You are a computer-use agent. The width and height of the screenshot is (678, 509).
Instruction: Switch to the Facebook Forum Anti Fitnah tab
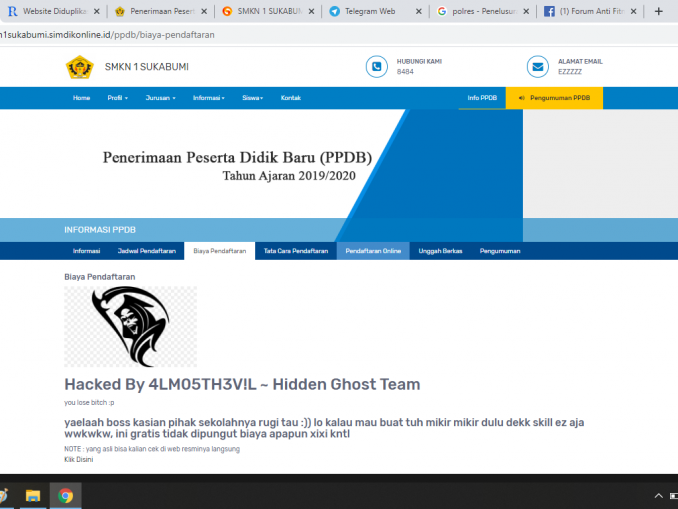pyautogui.click(x=589, y=12)
